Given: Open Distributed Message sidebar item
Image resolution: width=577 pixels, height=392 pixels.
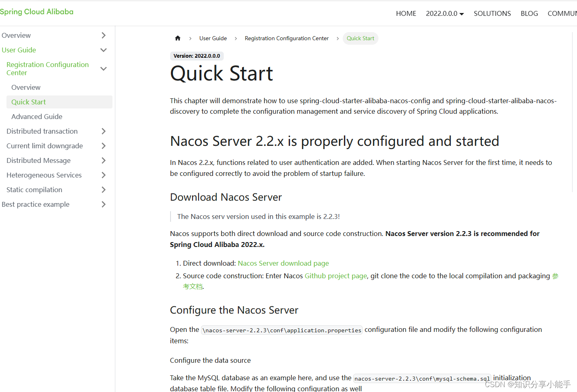Looking at the screenshot, I should point(39,160).
